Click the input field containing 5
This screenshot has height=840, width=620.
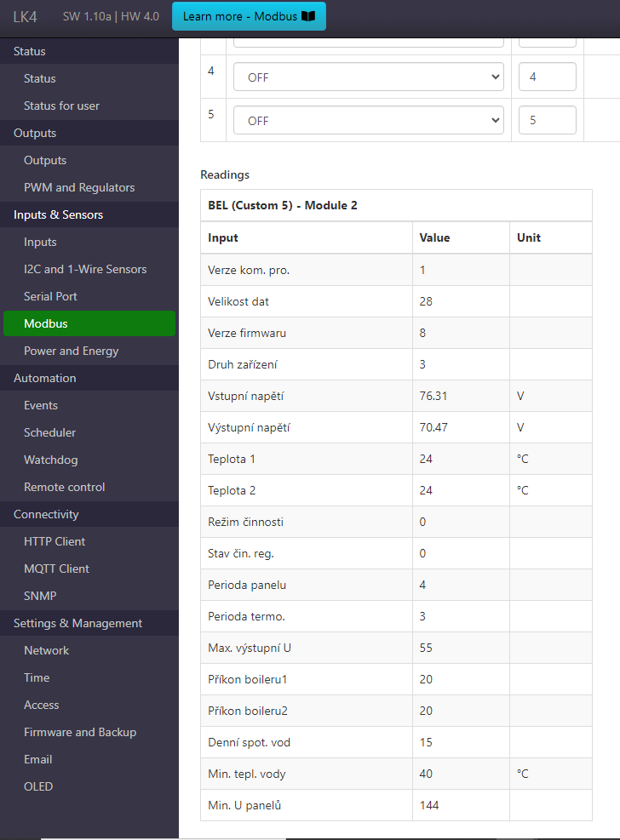(547, 121)
